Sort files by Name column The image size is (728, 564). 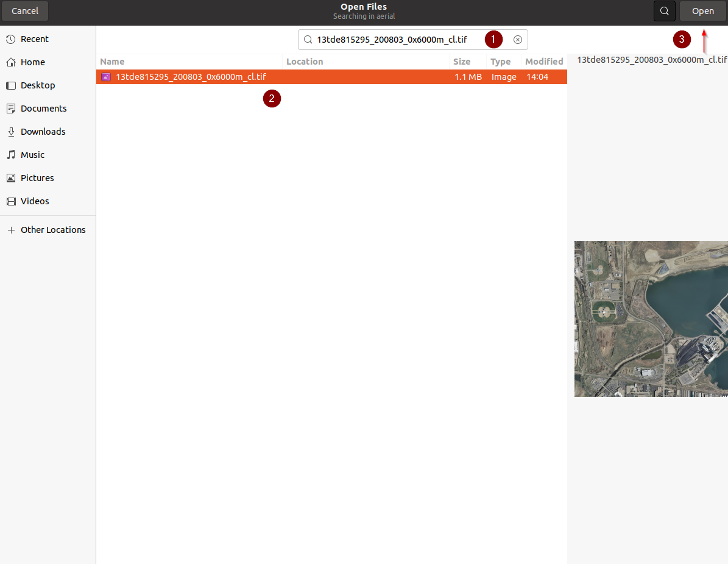click(189, 62)
